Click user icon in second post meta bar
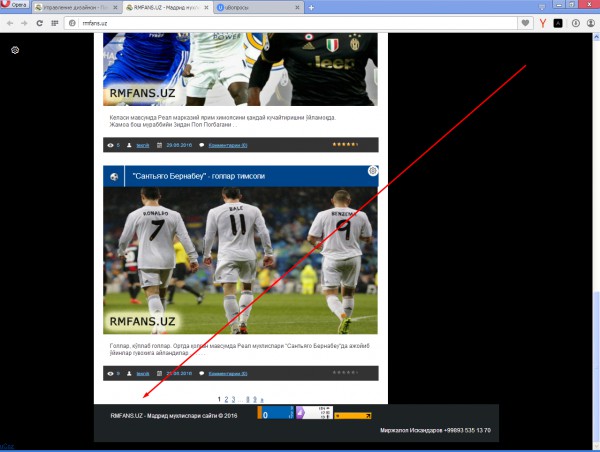Screen dimensions: 600x452 click(129, 374)
